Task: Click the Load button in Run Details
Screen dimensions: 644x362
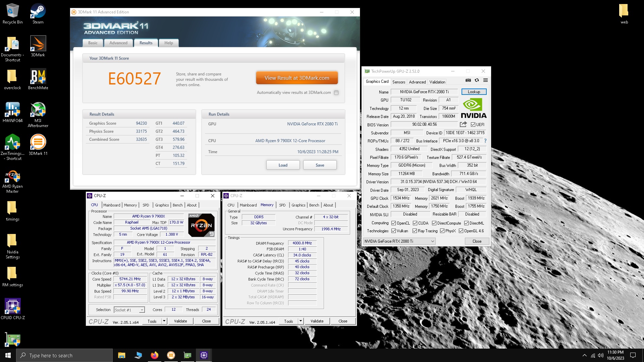Action: point(283,165)
